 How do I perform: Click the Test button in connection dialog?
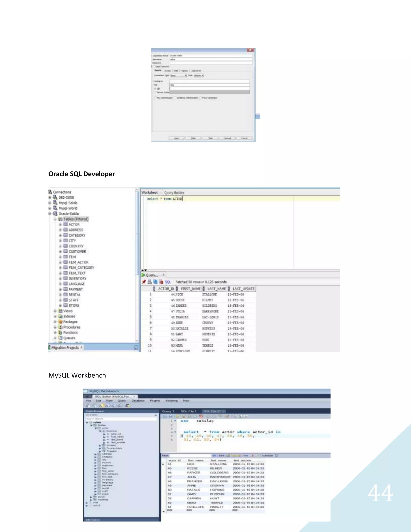(x=210, y=138)
